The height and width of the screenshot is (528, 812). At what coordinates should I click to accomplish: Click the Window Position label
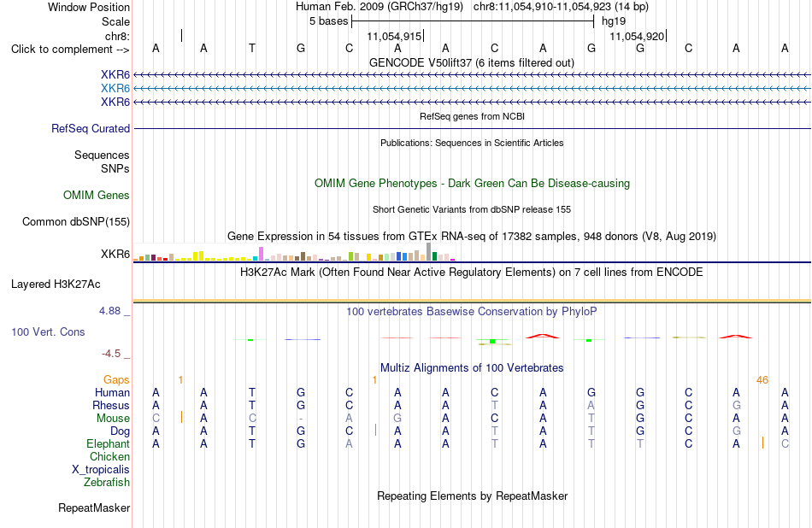pos(89,7)
